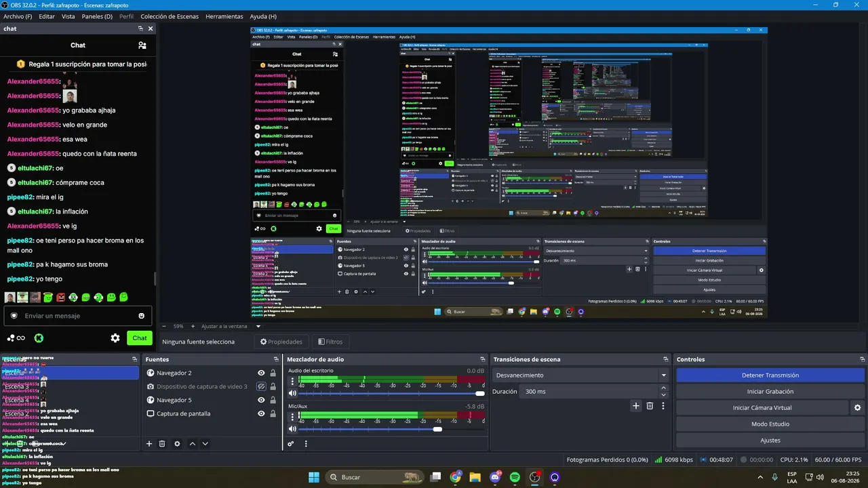The image size is (868, 488).
Task: Open Audio del escritorio options menu
Action: 293,382
